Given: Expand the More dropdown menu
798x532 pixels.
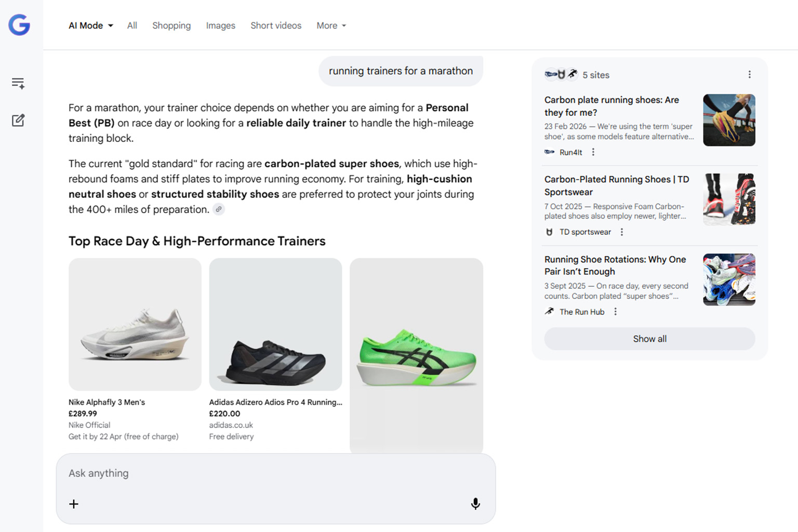Looking at the screenshot, I should pyautogui.click(x=331, y=25).
